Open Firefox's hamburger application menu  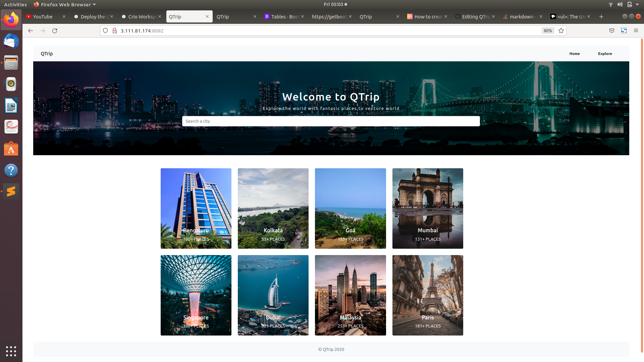(636, 31)
